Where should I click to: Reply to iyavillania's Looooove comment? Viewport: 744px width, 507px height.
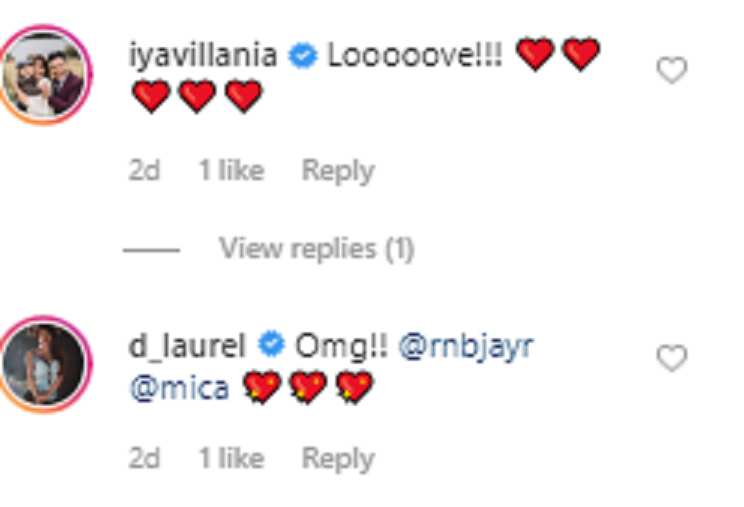click(338, 172)
